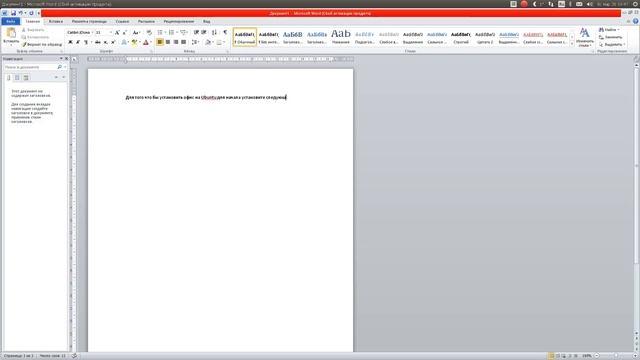
Task: Click the Numbered list icon
Action: pos(172,32)
